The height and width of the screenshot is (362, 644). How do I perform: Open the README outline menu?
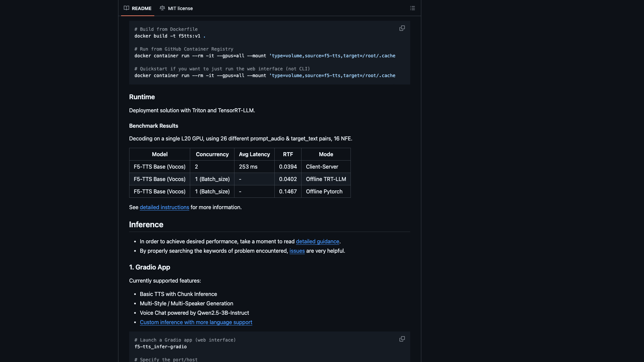pyautogui.click(x=413, y=8)
